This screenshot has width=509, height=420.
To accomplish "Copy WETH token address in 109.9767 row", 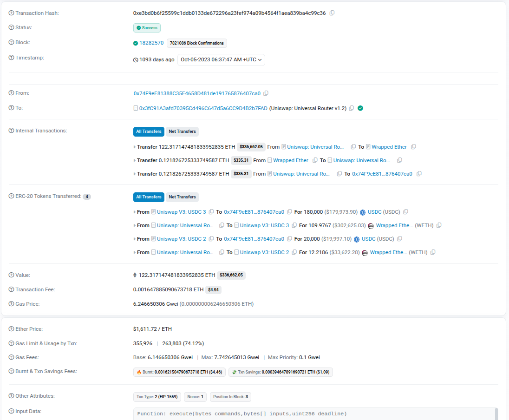I will click(x=439, y=225).
